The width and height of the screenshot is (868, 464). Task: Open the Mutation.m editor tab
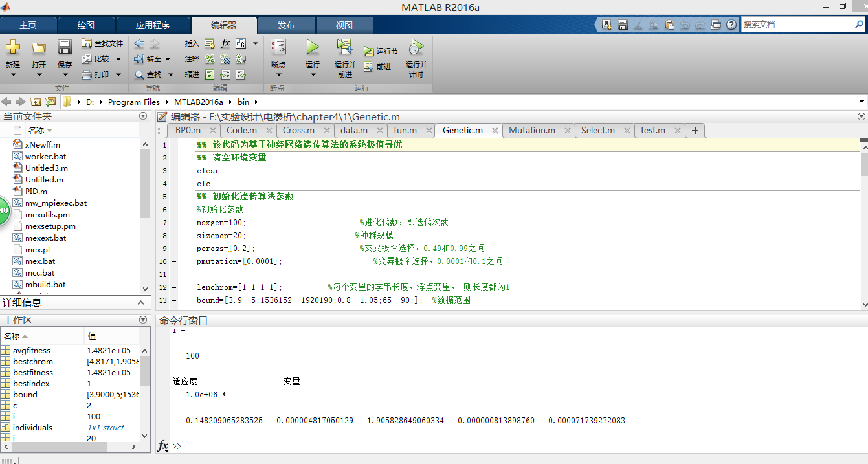531,130
